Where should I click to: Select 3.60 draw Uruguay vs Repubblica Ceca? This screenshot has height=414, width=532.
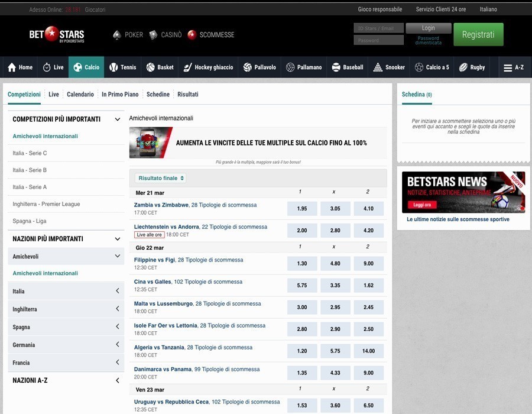(335, 406)
